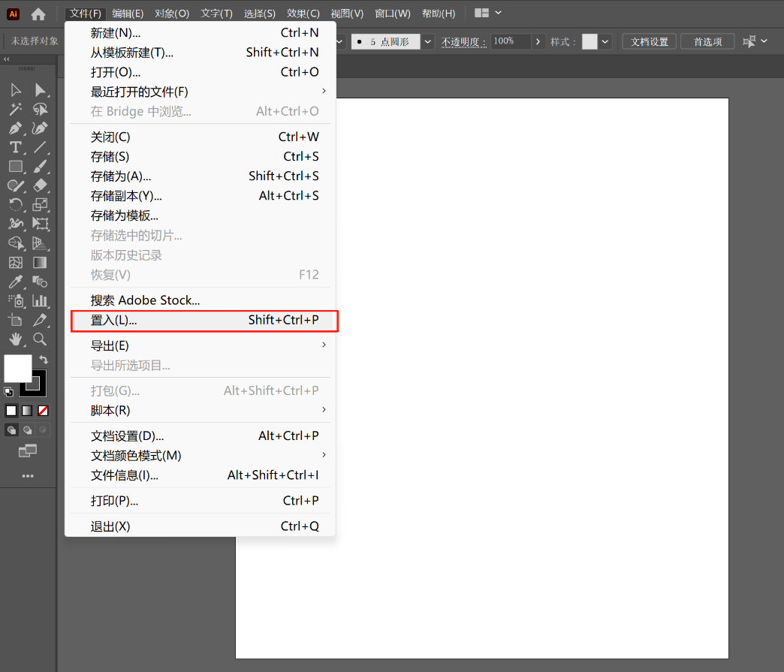Click the Home icon

[x=38, y=14]
